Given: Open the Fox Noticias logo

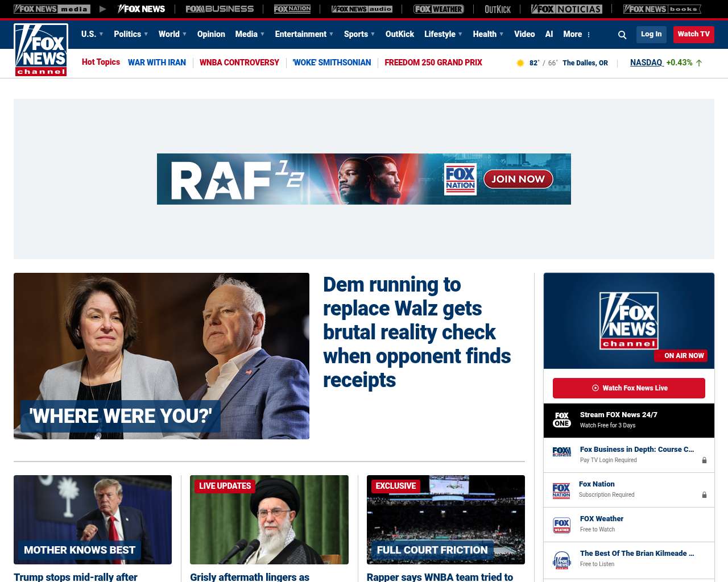Looking at the screenshot, I should click(566, 9).
